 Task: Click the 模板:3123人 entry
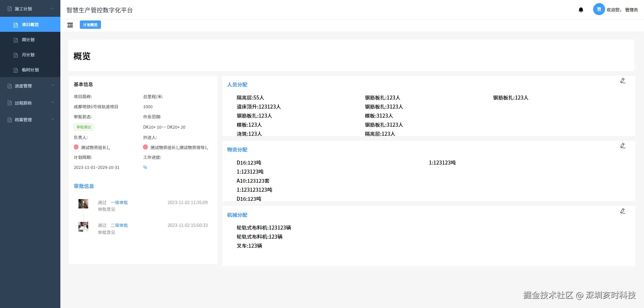tap(379, 116)
